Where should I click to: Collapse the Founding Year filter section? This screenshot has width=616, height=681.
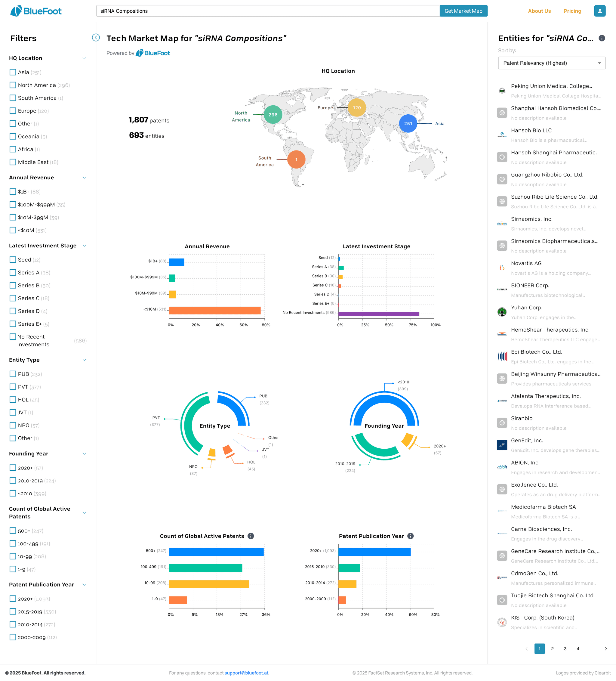pyautogui.click(x=85, y=454)
